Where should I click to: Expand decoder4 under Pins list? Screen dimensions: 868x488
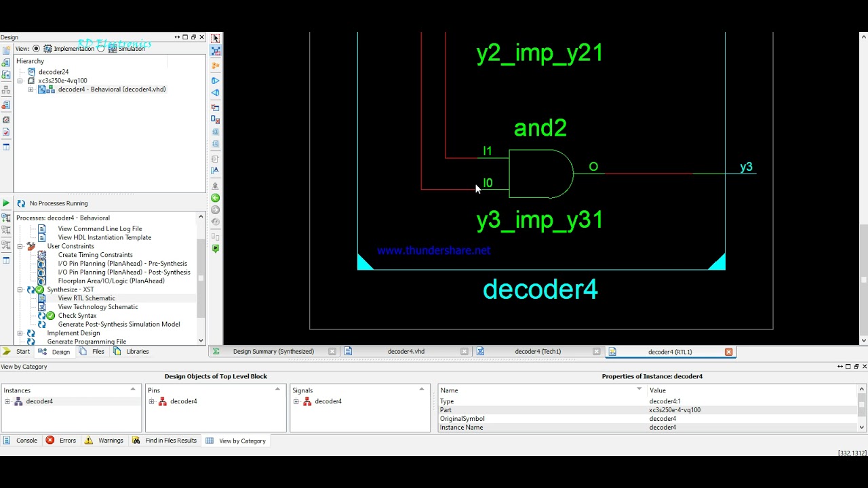tap(152, 401)
